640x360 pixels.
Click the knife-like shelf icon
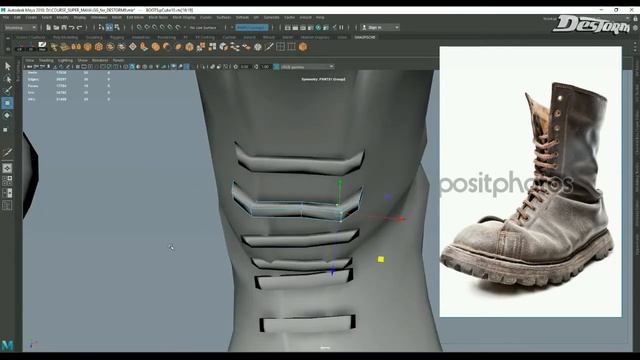pos(269,47)
